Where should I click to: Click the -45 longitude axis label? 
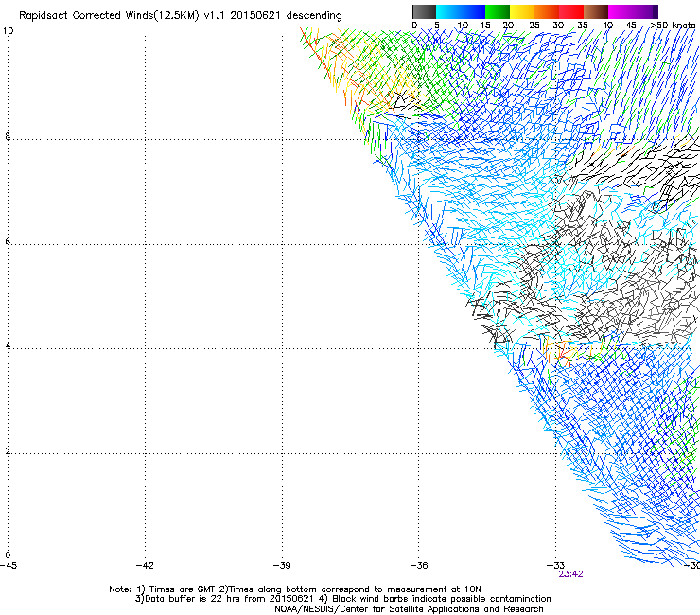click(x=9, y=566)
